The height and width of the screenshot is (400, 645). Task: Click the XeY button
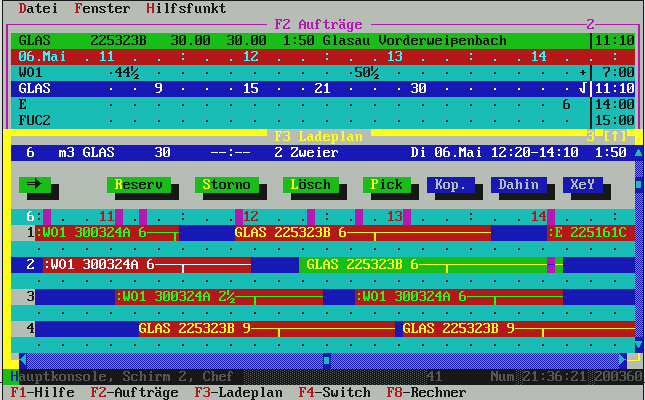580,185
